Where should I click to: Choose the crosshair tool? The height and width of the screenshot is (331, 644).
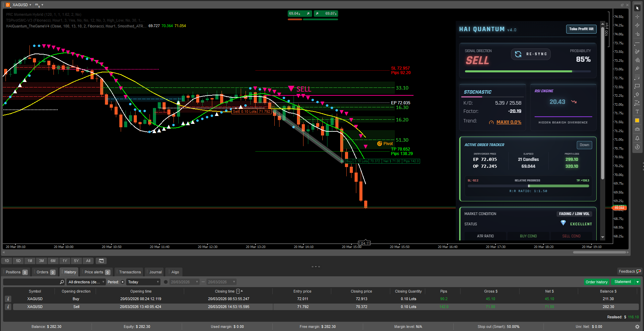(637, 16)
